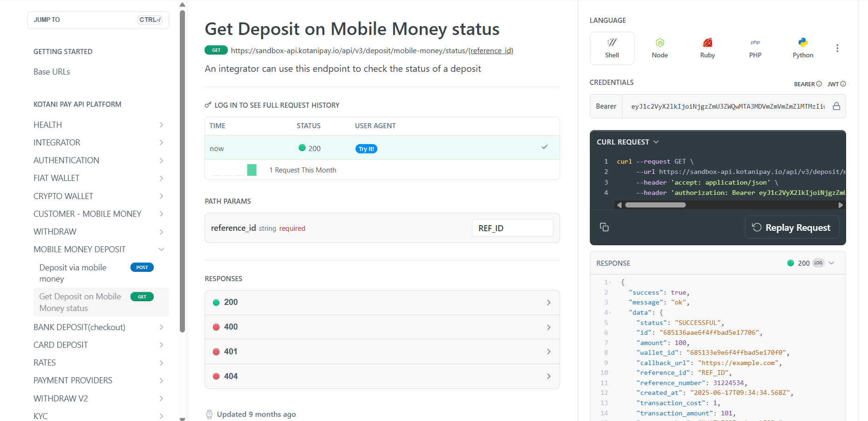The image size is (868, 421).
Task: Click the POST badge on Deposit via mobile money
Action: pos(142,268)
